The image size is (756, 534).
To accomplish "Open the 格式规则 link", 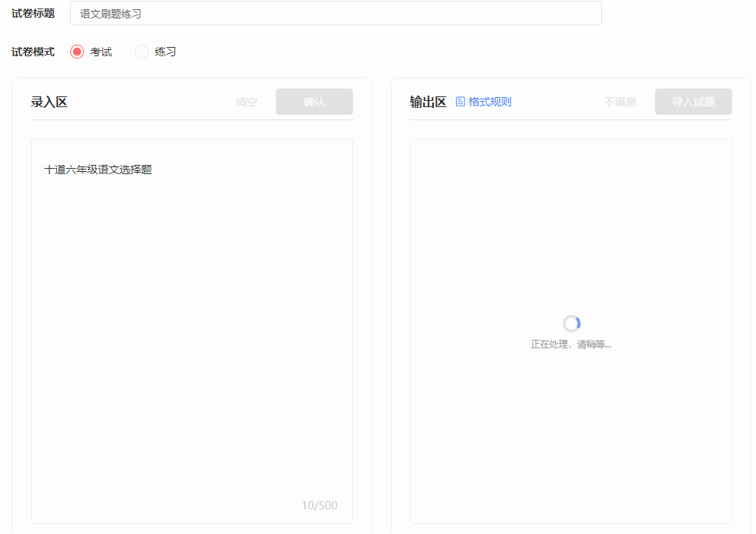I will pos(490,102).
